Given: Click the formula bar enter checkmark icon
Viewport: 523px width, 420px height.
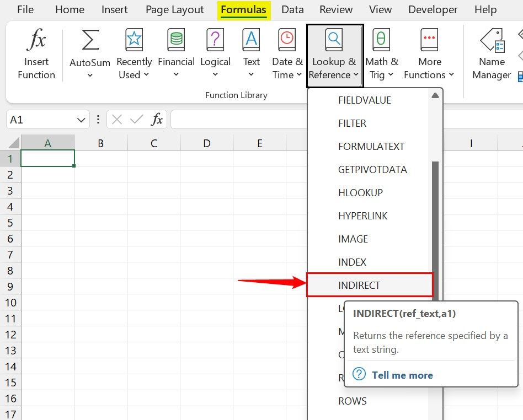Looking at the screenshot, I should 136,120.
